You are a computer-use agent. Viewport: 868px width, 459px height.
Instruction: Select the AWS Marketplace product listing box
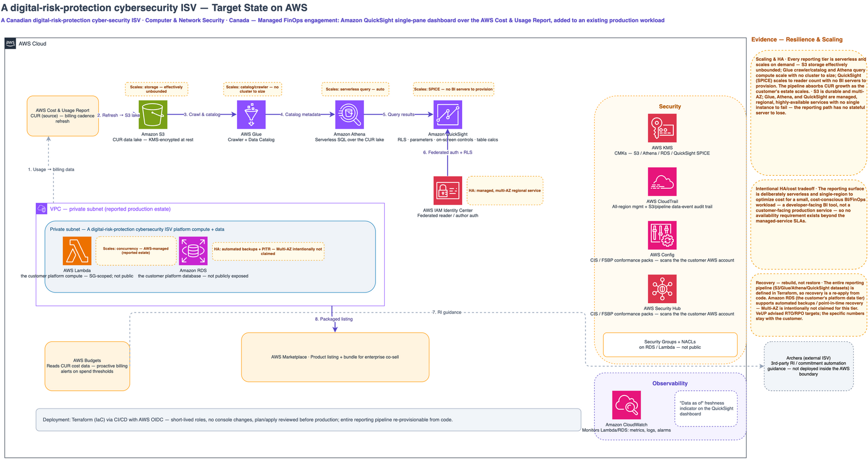335,357
